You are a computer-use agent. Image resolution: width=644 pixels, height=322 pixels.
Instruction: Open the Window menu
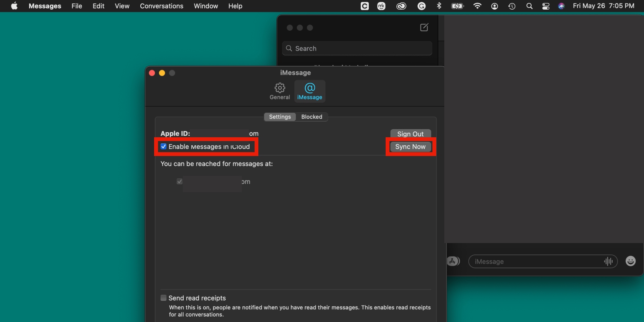coord(206,6)
